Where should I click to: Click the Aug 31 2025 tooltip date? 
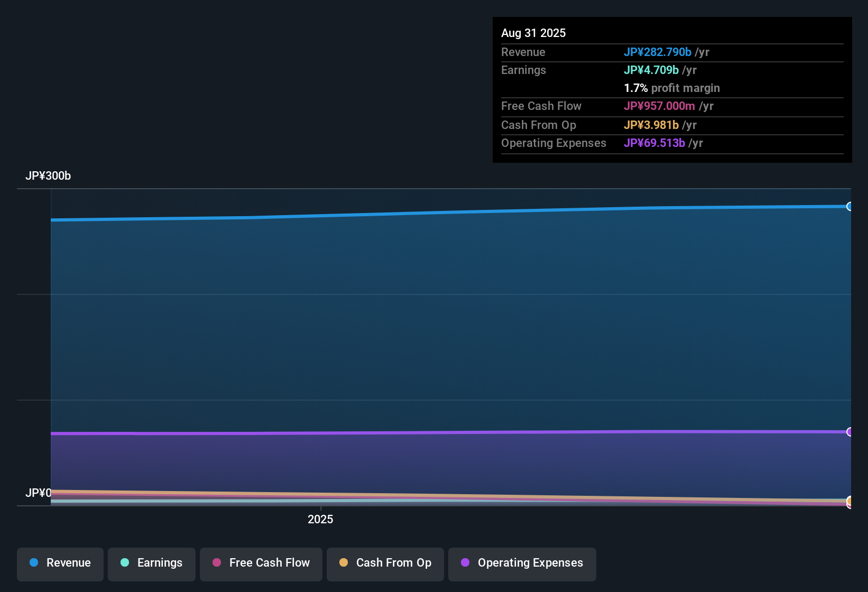pyautogui.click(x=533, y=33)
